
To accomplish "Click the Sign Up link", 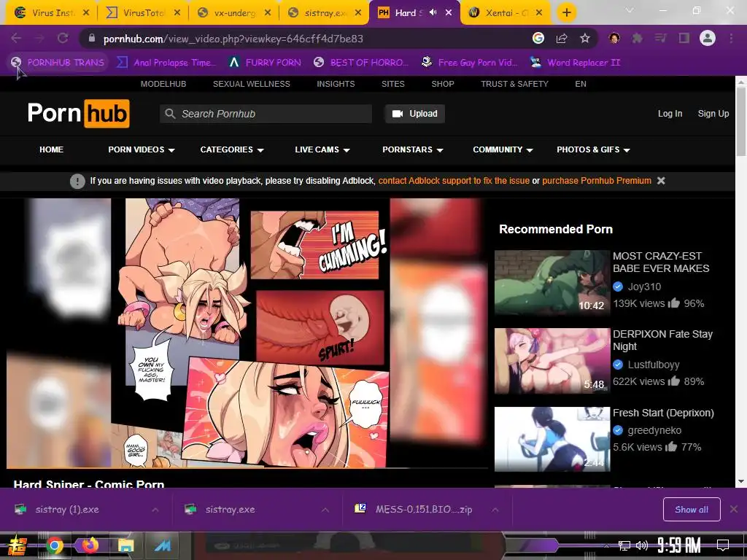I will (x=713, y=113).
